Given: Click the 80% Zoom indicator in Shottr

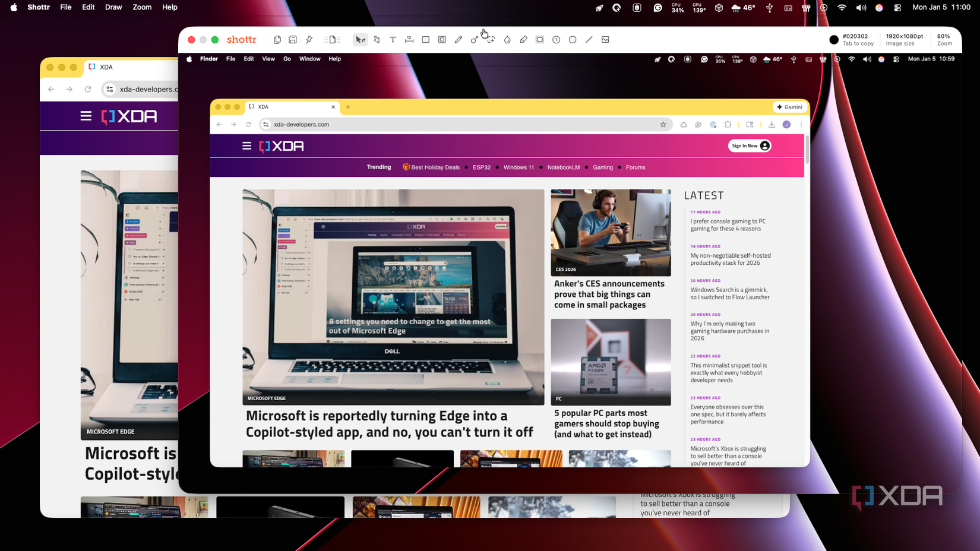Looking at the screenshot, I should click(x=944, y=40).
